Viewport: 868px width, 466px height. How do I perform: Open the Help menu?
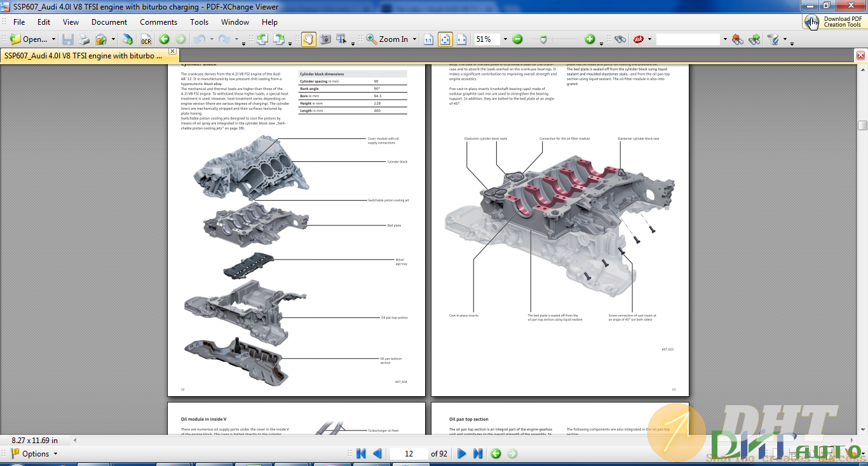[269, 22]
